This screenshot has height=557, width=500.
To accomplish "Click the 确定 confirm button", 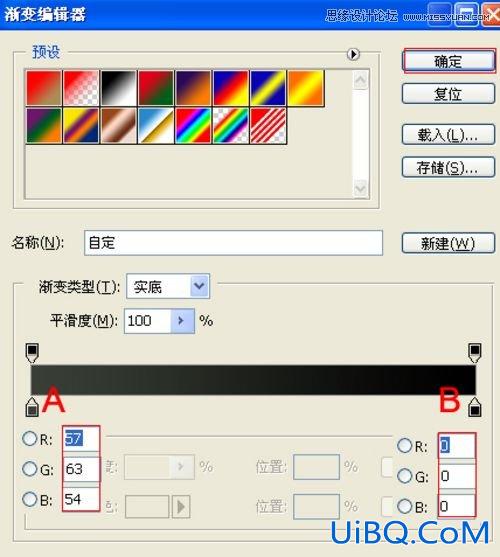I will pos(449,61).
